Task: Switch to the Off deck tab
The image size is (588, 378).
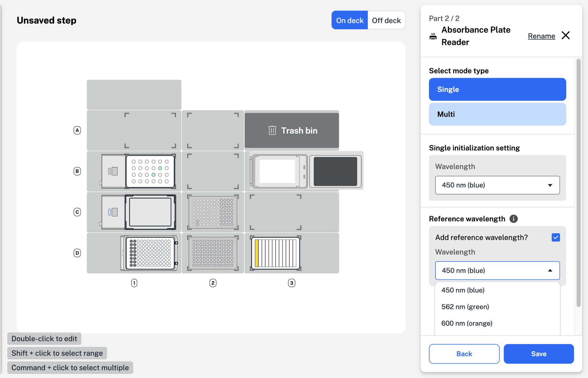Action: tap(386, 20)
